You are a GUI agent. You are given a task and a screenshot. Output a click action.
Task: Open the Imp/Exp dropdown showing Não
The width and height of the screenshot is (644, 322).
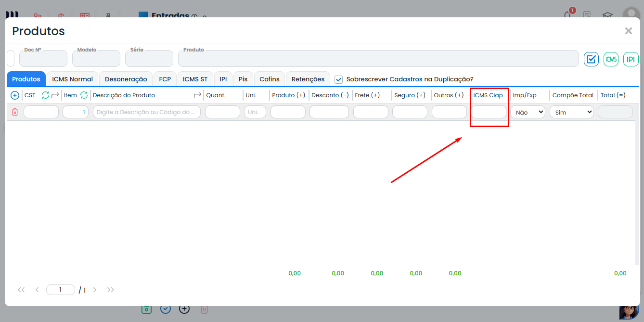[528, 112]
